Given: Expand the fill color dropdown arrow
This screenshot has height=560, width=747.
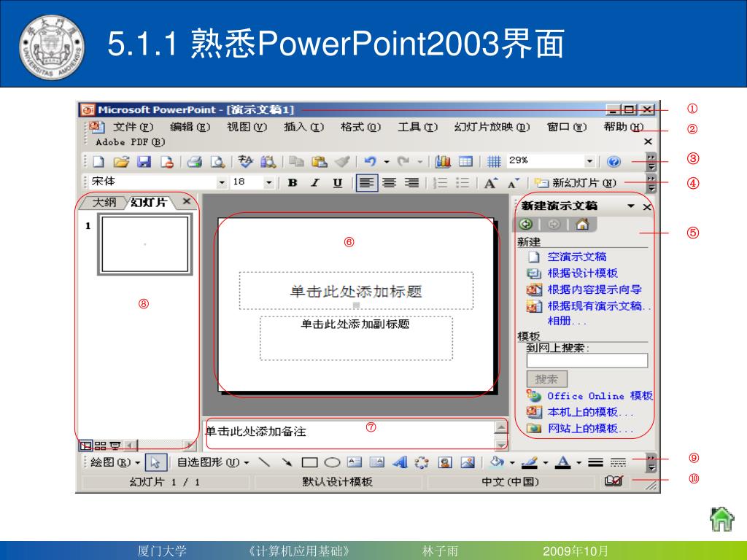Looking at the screenshot, I should (x=512, y=462).
